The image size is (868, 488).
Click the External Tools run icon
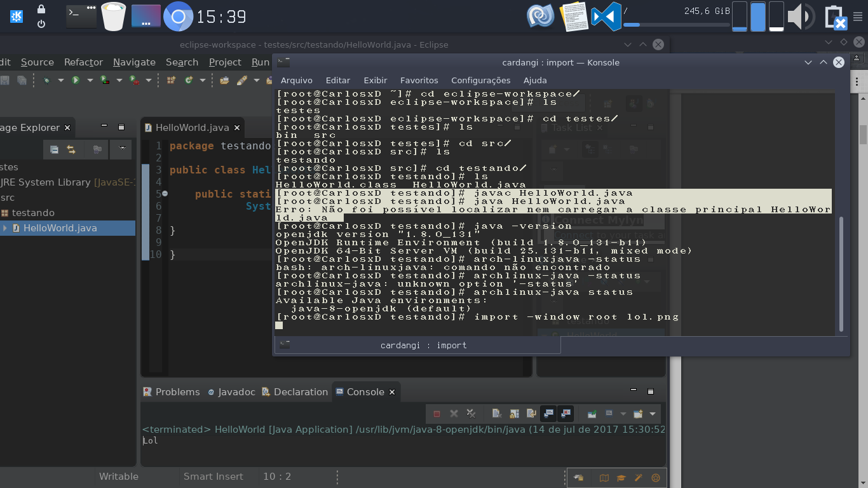(x=134, y=80)
